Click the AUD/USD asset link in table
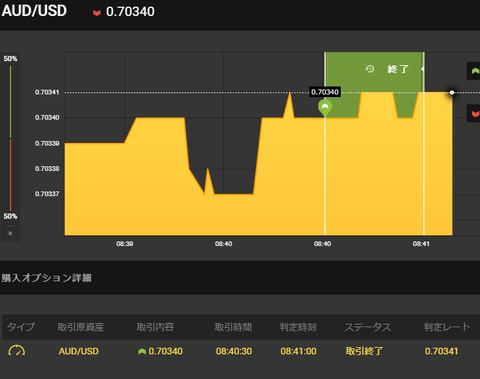The height and width of the screenshot is (379, 480). (x=79, y=351)
